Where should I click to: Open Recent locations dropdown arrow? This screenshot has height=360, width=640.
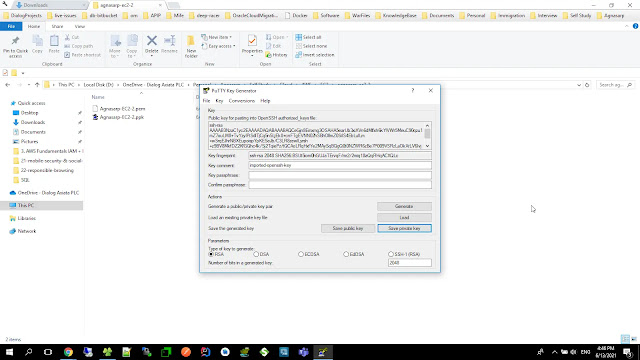[29, 85]
